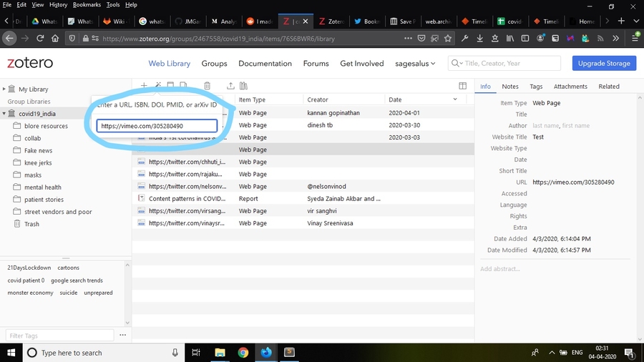644x362 pixels.
Task: Expand the My Library tree node
Action: coord(4,89)
